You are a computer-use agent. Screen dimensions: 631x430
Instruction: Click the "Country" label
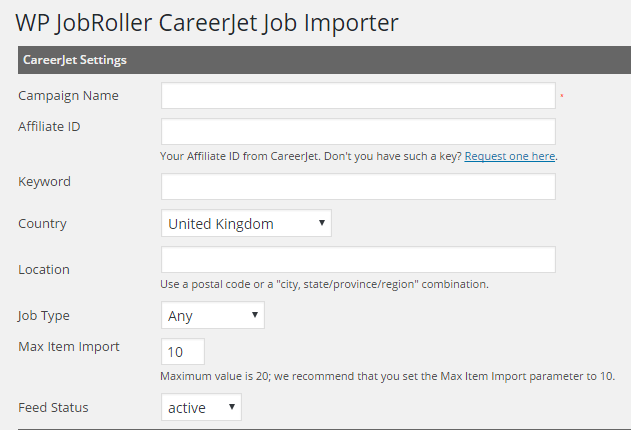pos(43,224)
